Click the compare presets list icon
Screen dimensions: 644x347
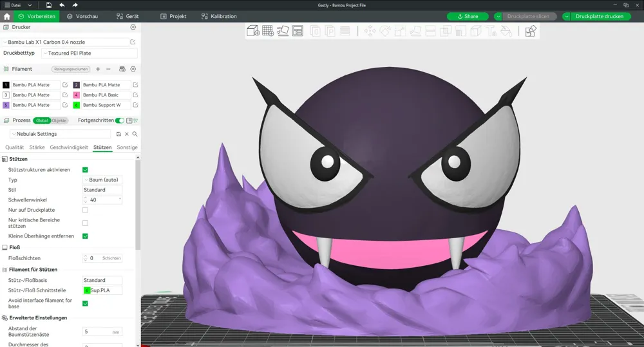point(129,120)
